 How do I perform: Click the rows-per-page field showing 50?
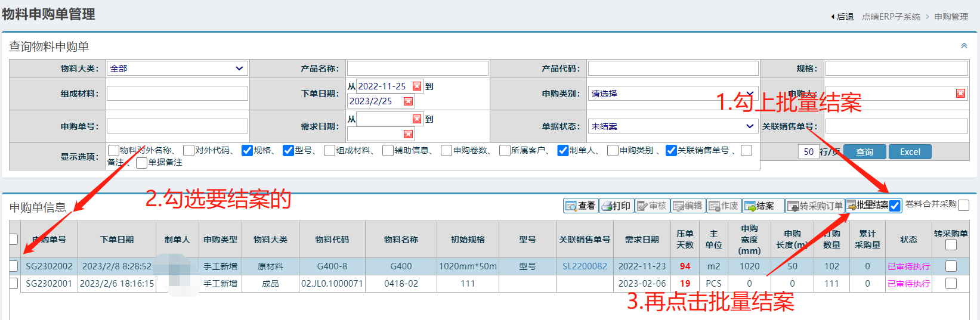pos(808,152)
